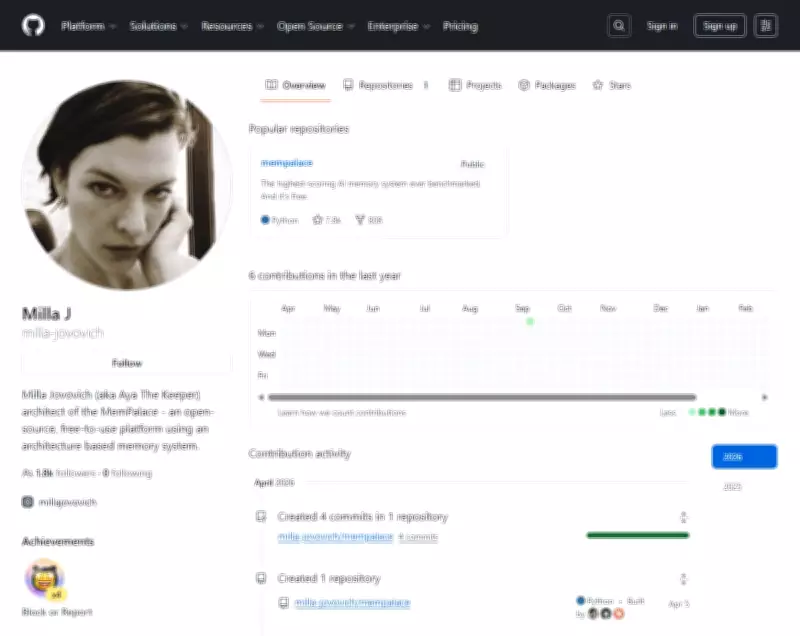Screen dimensions: 800x636
Task: Click the Sign in link
Action: coord(662,26)
